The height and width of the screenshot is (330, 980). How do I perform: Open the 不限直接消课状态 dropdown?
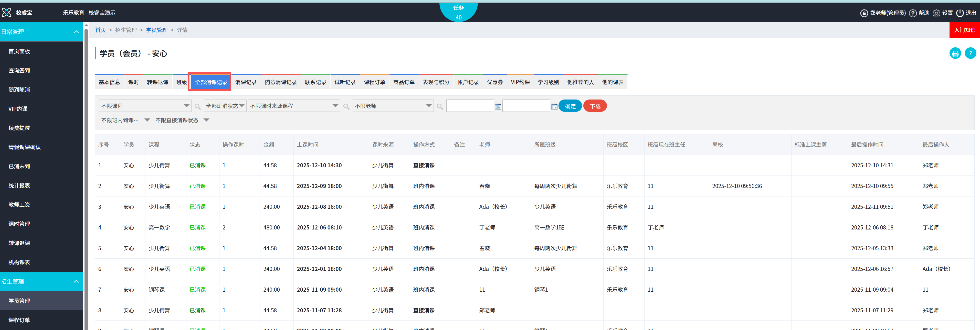182,120
